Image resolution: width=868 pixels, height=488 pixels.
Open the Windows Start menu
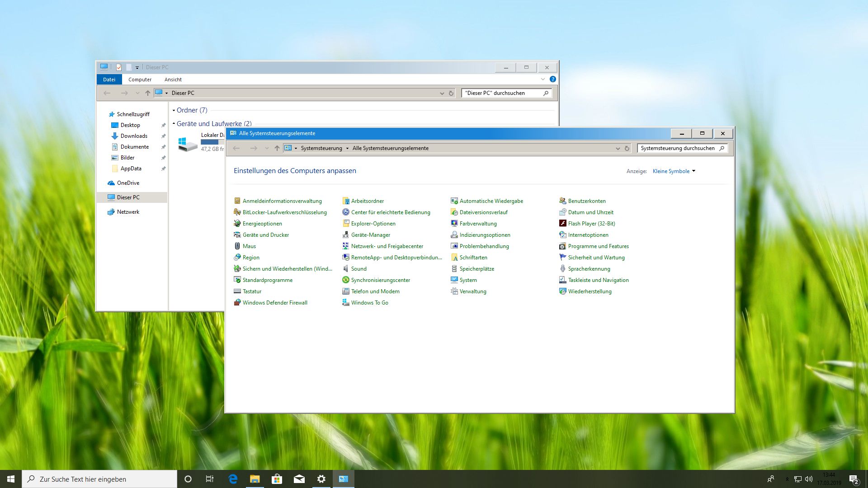point(11,479)
